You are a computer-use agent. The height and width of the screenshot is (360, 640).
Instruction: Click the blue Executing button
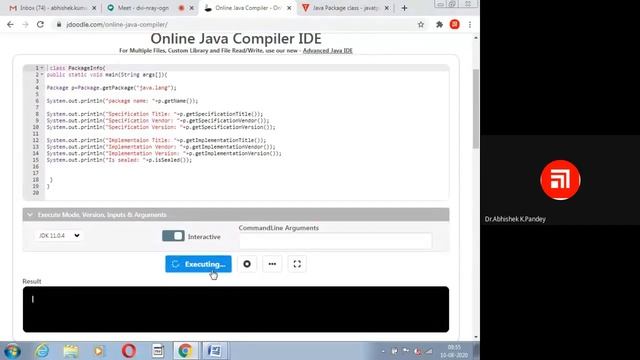(x=198, y=264)
